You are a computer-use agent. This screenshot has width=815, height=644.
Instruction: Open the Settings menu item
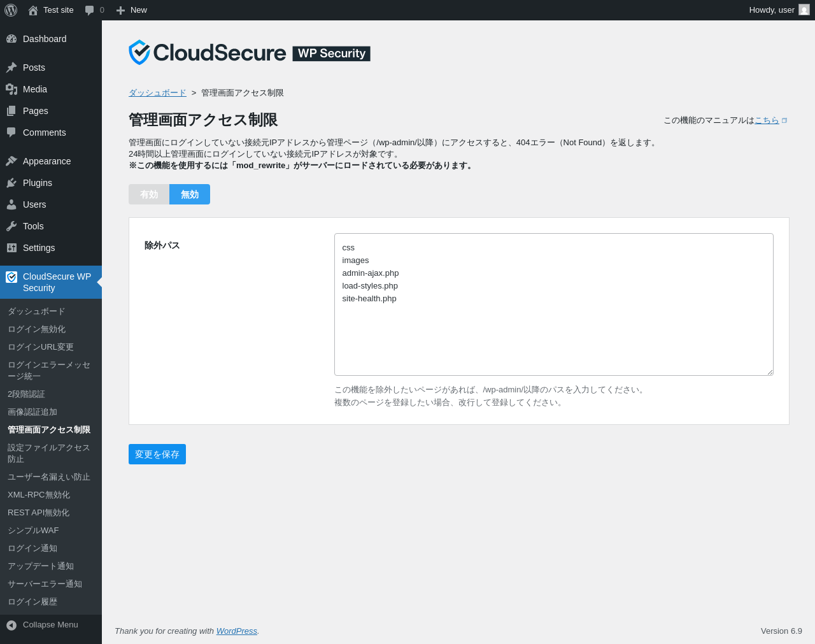pyautogui.click(x=51, y=248)
